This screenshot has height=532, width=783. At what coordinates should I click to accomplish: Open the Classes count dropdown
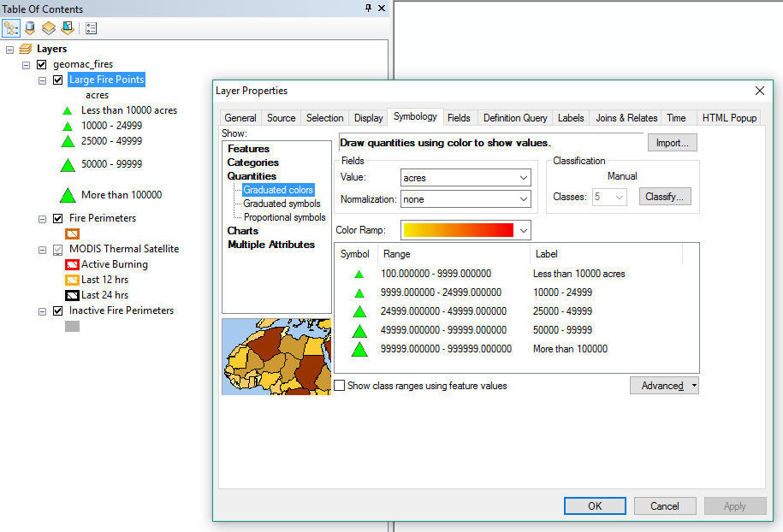[x=620, y=197]
